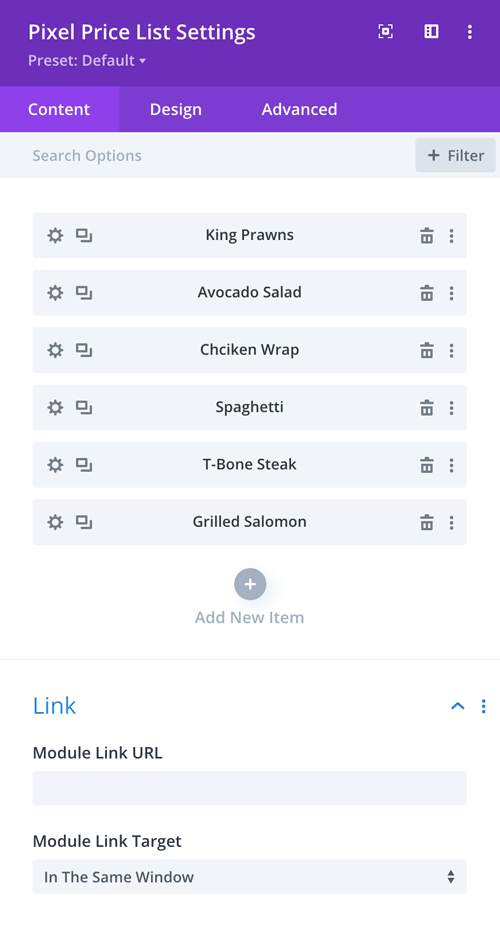Open settings gear for King Prawns item

click(x=55, y=236)
